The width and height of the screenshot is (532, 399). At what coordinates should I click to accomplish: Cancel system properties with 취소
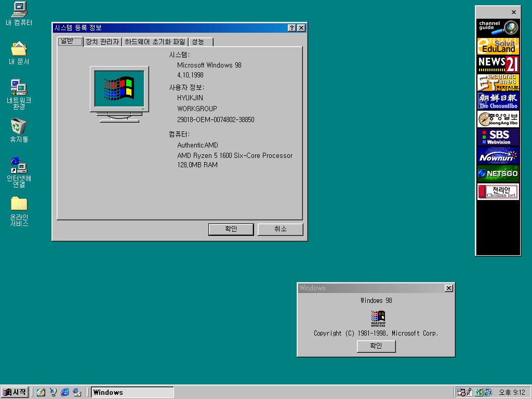pos(280,229)
